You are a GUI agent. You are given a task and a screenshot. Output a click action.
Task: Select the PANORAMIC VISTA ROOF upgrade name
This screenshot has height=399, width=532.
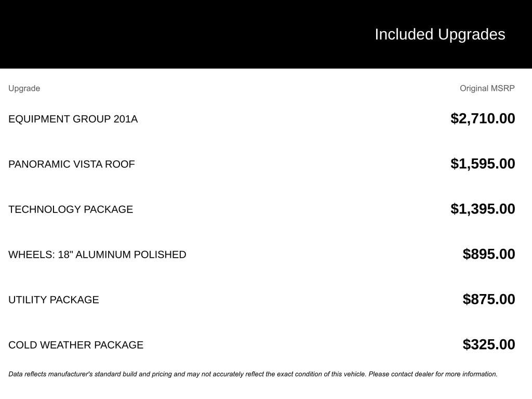[x=71, y=164]
